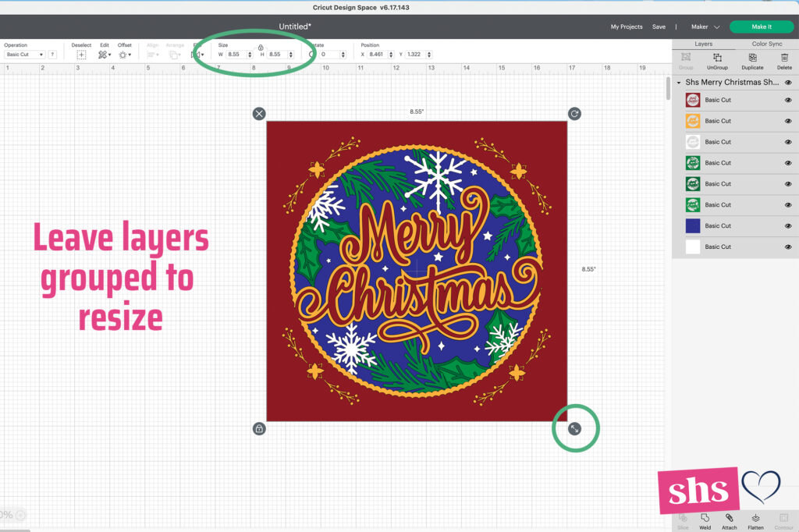Click the green Make It button

762,27
